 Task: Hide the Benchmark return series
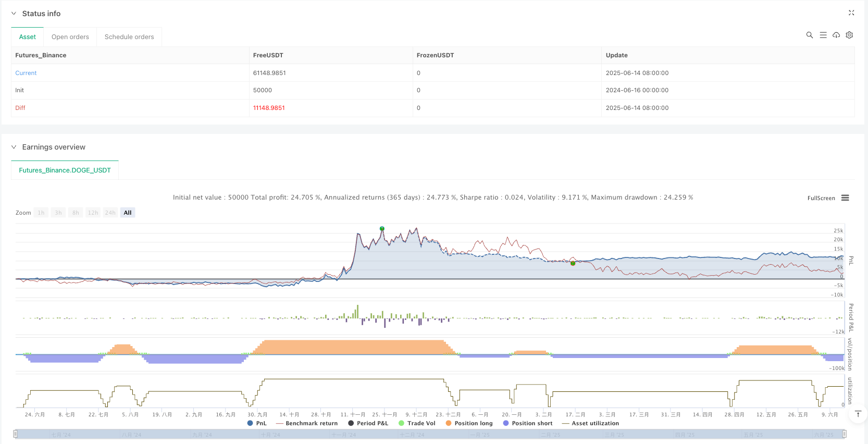307,423
